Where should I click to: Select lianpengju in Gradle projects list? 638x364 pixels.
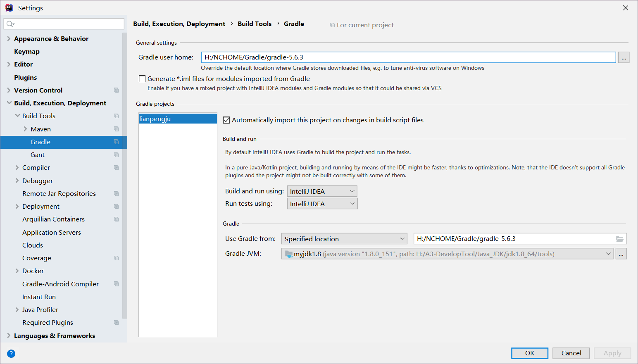pos(178,119)
